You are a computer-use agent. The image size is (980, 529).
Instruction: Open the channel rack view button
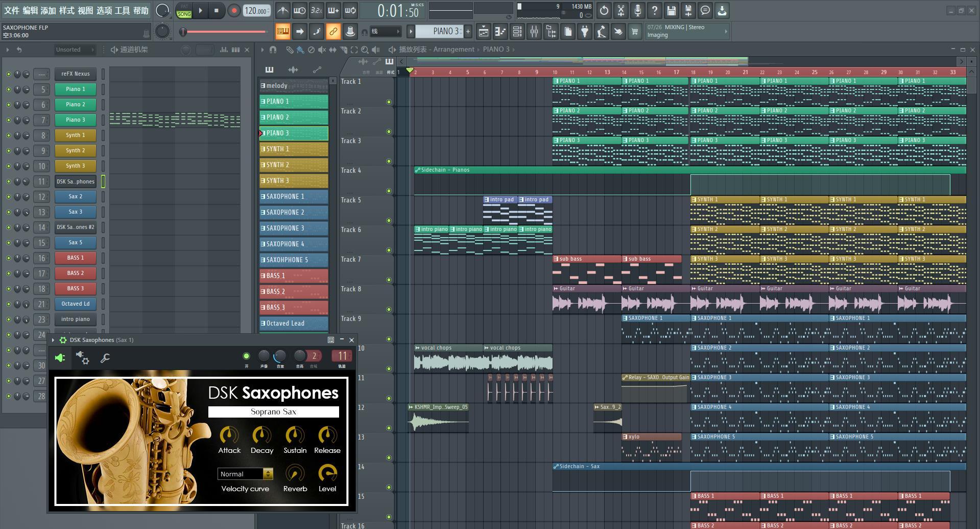[x=517, y=32]
